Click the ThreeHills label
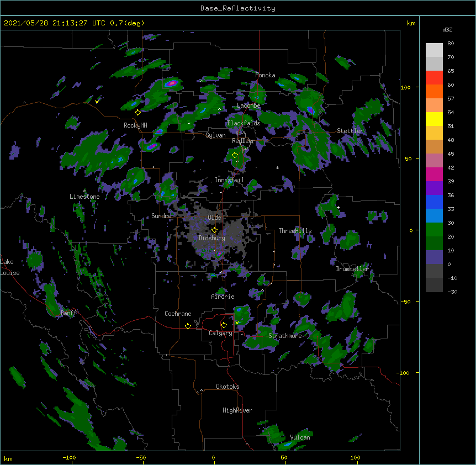This screenshot has height=465, width=476. pos(295,231)
